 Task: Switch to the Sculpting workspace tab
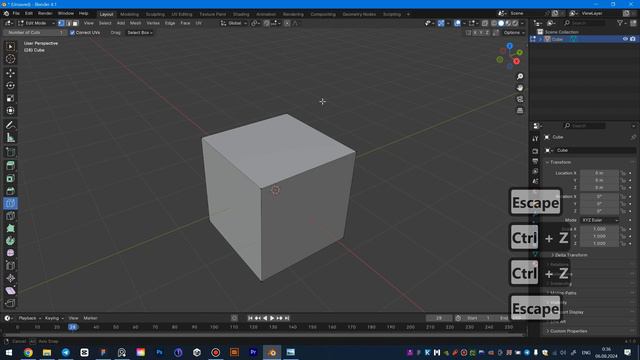[x=155, y=14]
